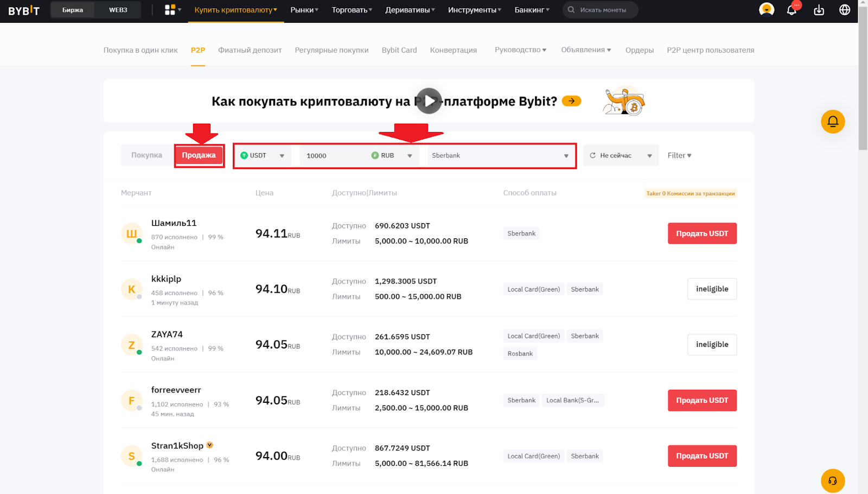Go to Покупка в один клик tab

coord(141,50)
